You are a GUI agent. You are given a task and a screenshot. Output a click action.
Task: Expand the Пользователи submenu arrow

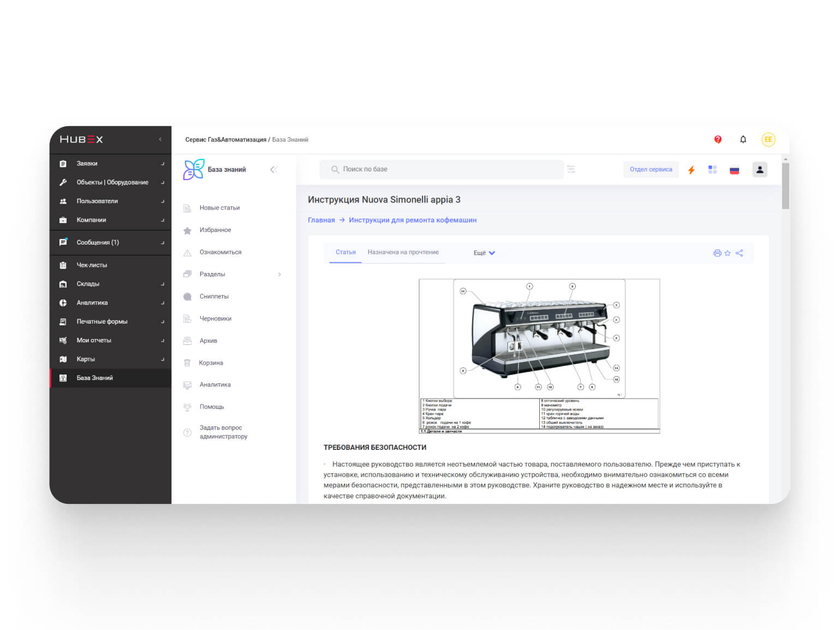tap(162, 201)
